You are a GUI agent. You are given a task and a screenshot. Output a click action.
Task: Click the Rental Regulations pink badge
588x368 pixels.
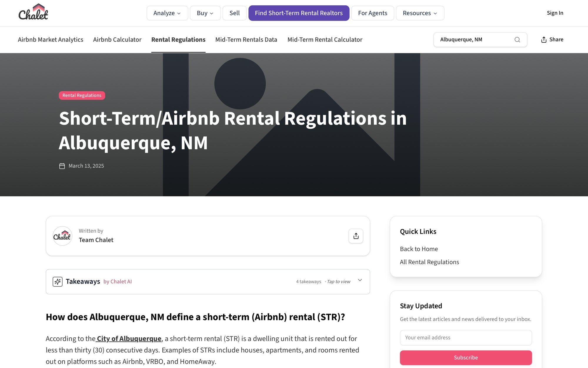tap(82, 95)
